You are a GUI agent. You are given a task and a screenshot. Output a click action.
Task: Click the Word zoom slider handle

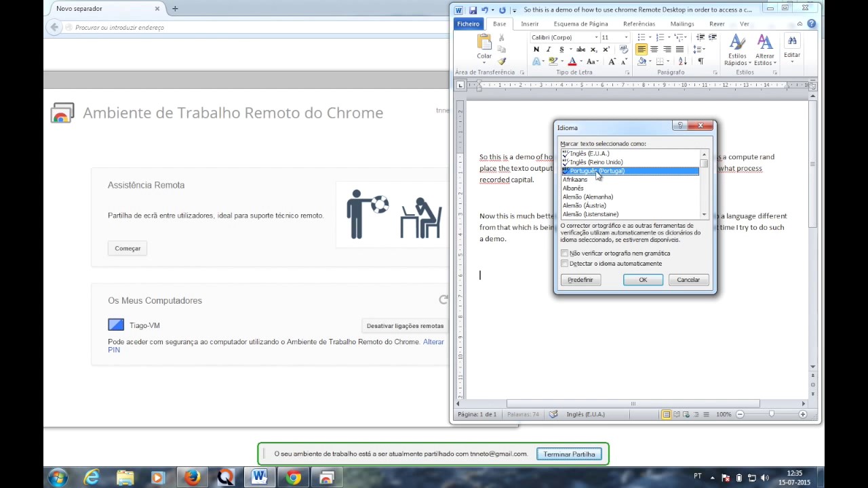click(x=771, y=414)
